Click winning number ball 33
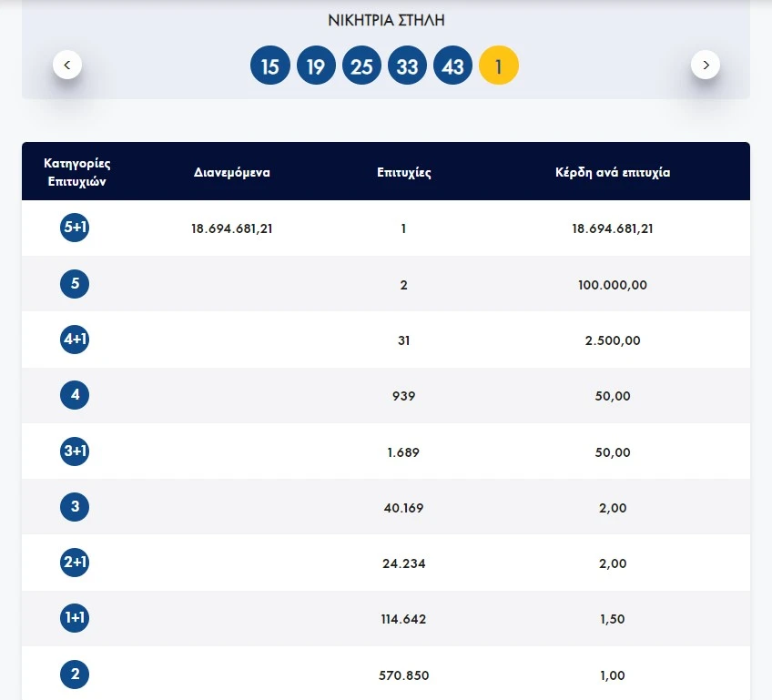This screenshot has height=700, width=772. coord(407,66)
